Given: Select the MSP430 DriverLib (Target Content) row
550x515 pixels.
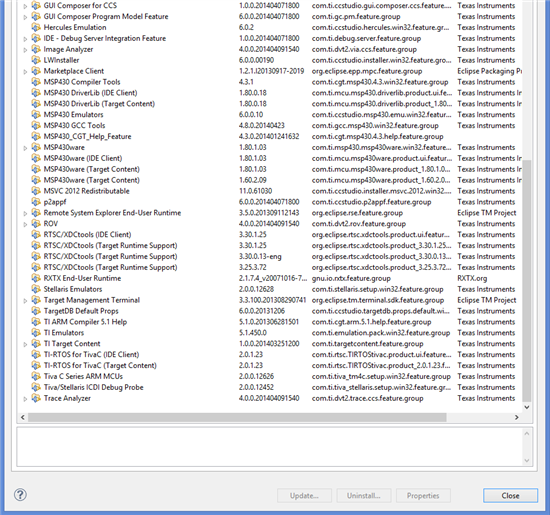Looking at the screenshot, I should pyautogui.click(x=269, y=103).
